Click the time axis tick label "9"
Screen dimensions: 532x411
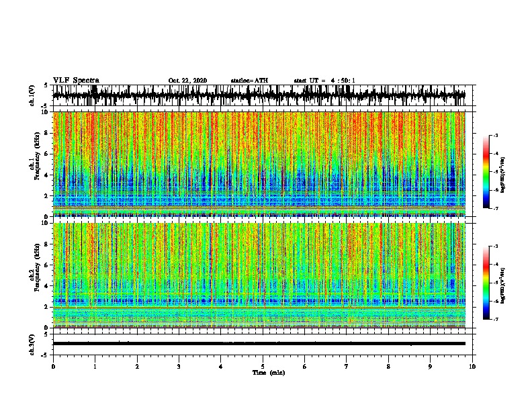[431, 367]
